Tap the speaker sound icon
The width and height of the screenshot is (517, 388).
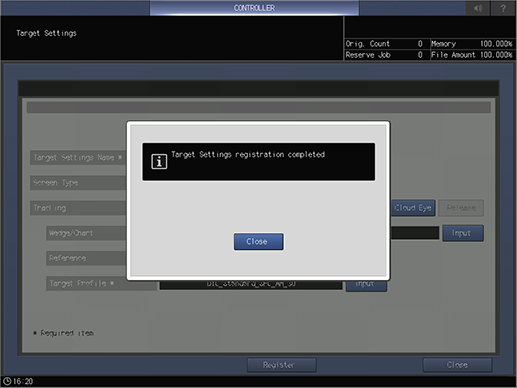tap(478, 8)
